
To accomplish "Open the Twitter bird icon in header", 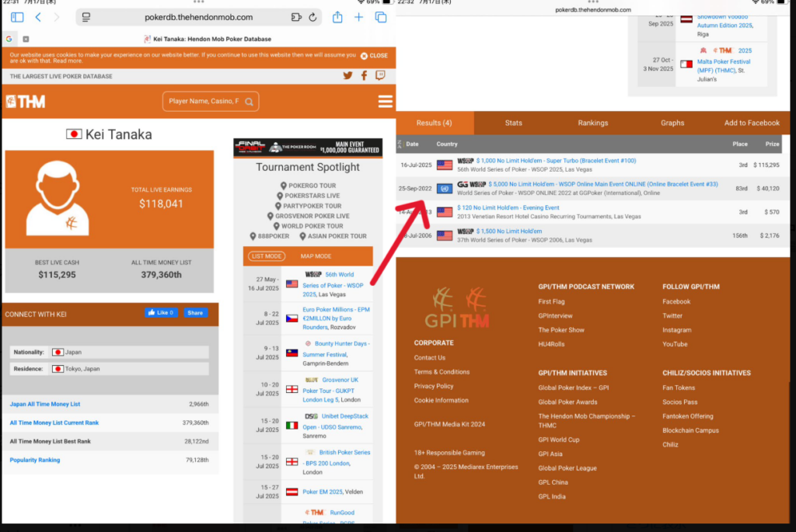I will pyautogui.click(x=347, y=76).
